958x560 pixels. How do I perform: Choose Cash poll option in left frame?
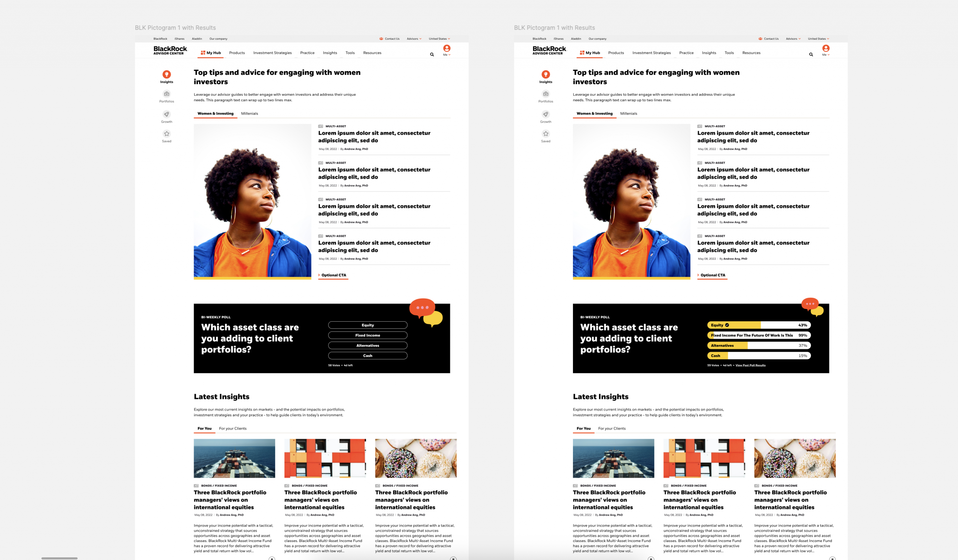click(x=367, y=356)
